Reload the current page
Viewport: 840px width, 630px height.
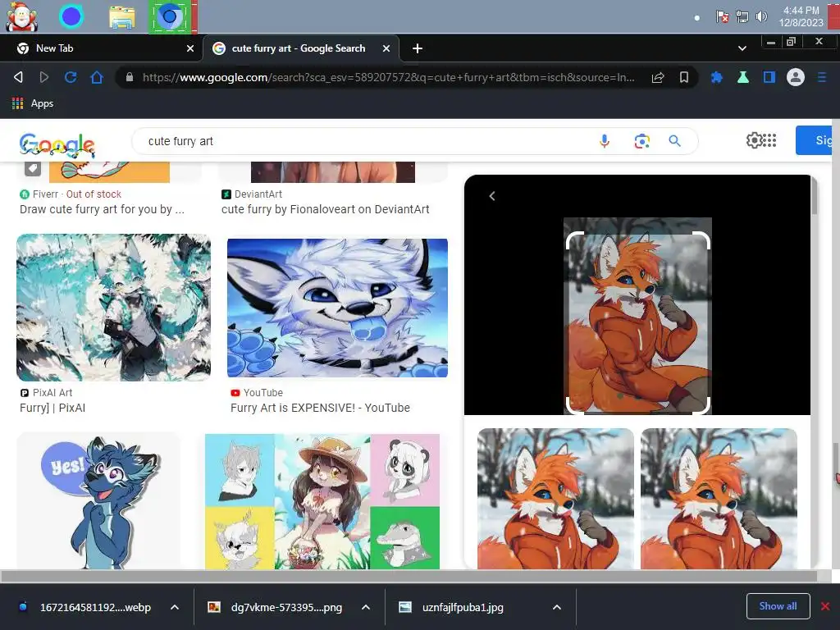click(x=71, y=77)
